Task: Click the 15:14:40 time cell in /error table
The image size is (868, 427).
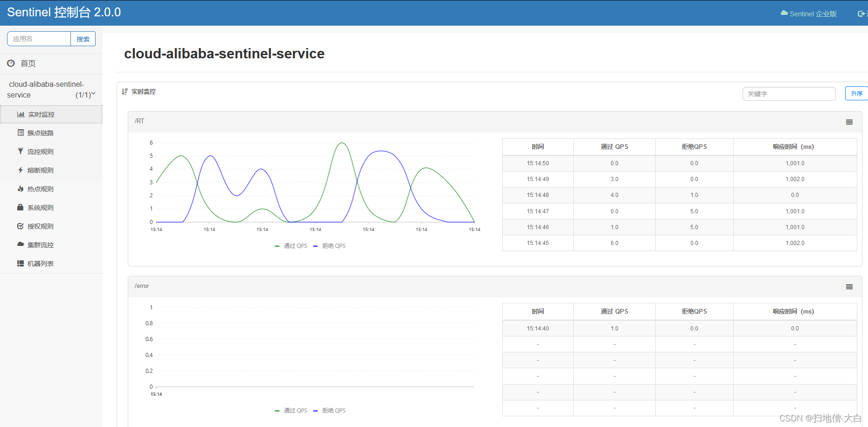Action: tap(538, 329)
